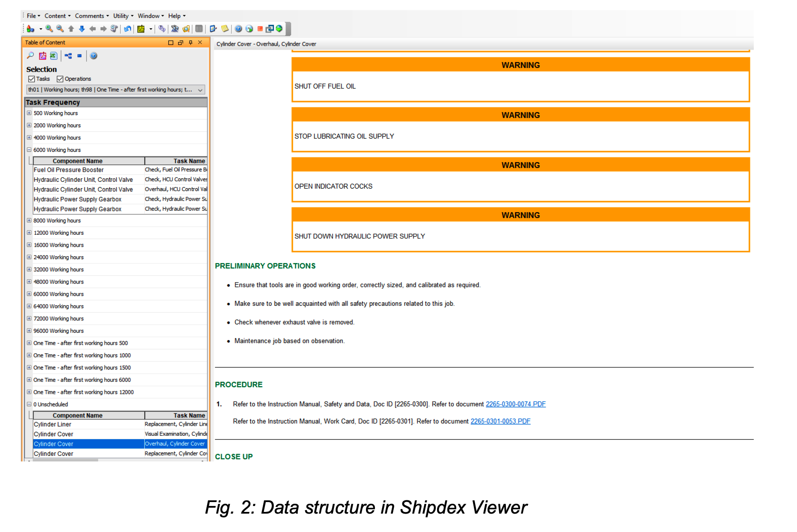Click the red stop square icon
This screenshot has width=797, height=532.
(260, 29)
